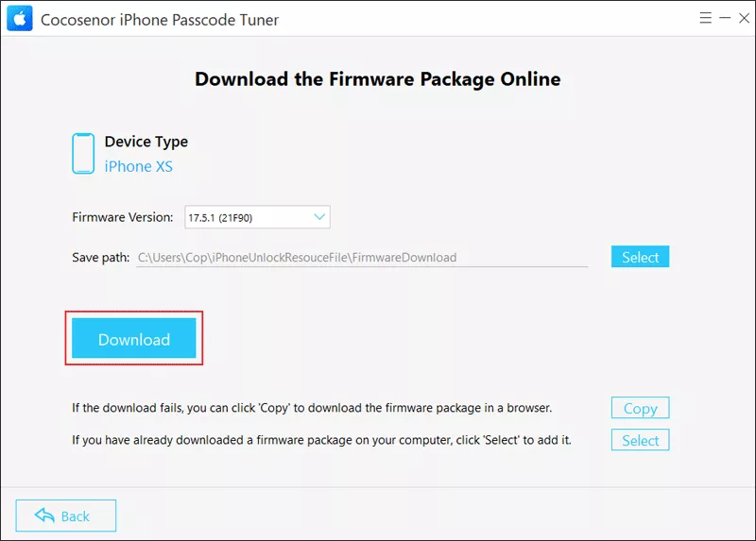Click the back arrow icon
The height and width of the screenshot is (541, 756).
tap(44, 516)
